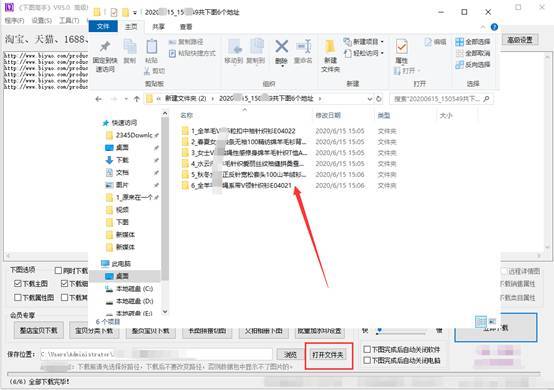Viewport: 554px width, 390px height.
Task: Collapse the ribbon using the chevron
Action: [x=483, y=27]
